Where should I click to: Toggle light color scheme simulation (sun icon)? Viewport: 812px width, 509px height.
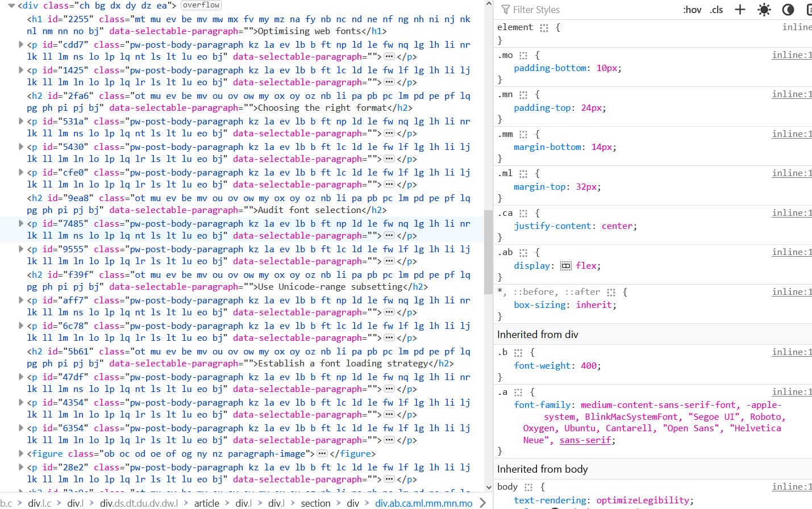[764, 10]
